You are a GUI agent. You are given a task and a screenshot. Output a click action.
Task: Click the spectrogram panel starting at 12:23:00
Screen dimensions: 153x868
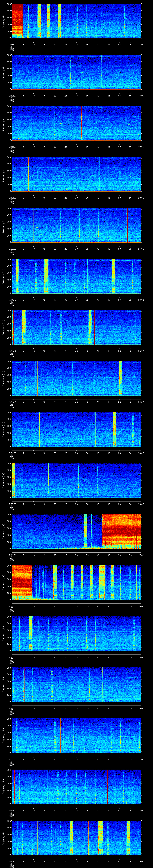pos(77,378)
